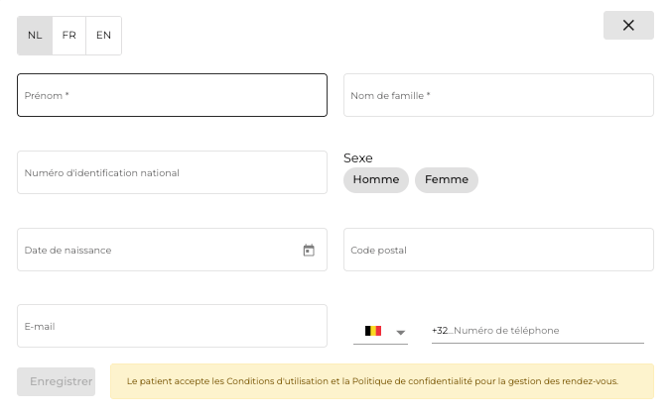Viewport: 670px width, 413px height.
Task: Click the Conditions d'utilisation notice text
Action: coord(373,381)
